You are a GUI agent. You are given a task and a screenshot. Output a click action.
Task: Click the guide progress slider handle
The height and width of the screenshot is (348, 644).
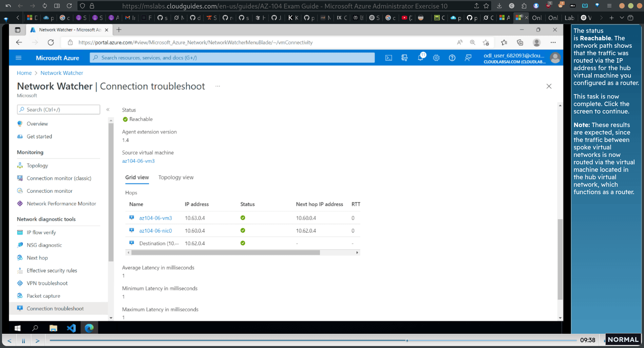point(407,340)
